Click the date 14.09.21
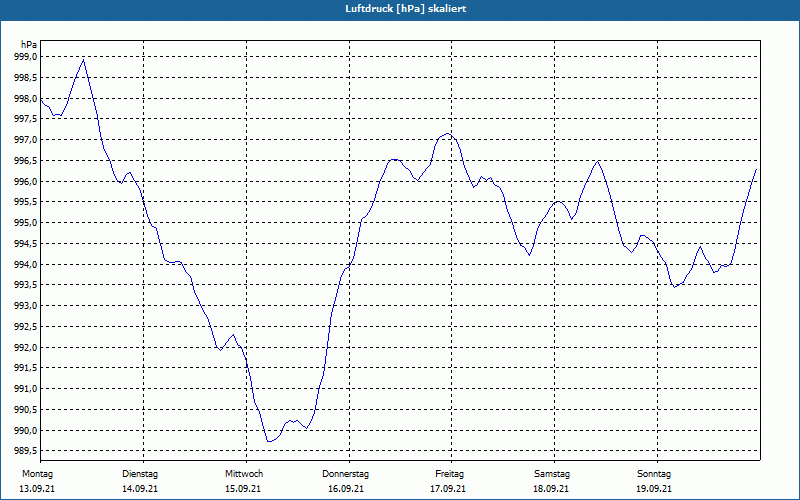This screenshot has width=800, height=500. pyautogui.click(x=140, y=489)
